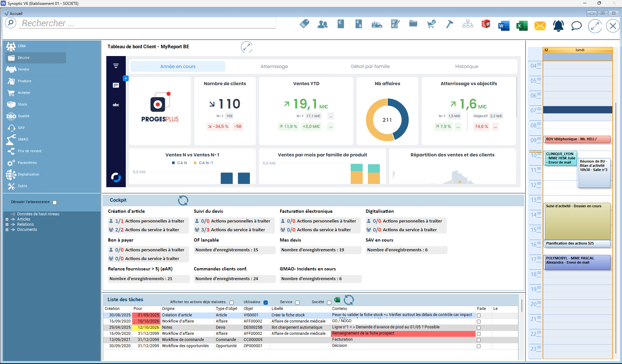Click the shopping cart toolbar icon
This screenshot has height=364, width=622.
click(431, 24)
